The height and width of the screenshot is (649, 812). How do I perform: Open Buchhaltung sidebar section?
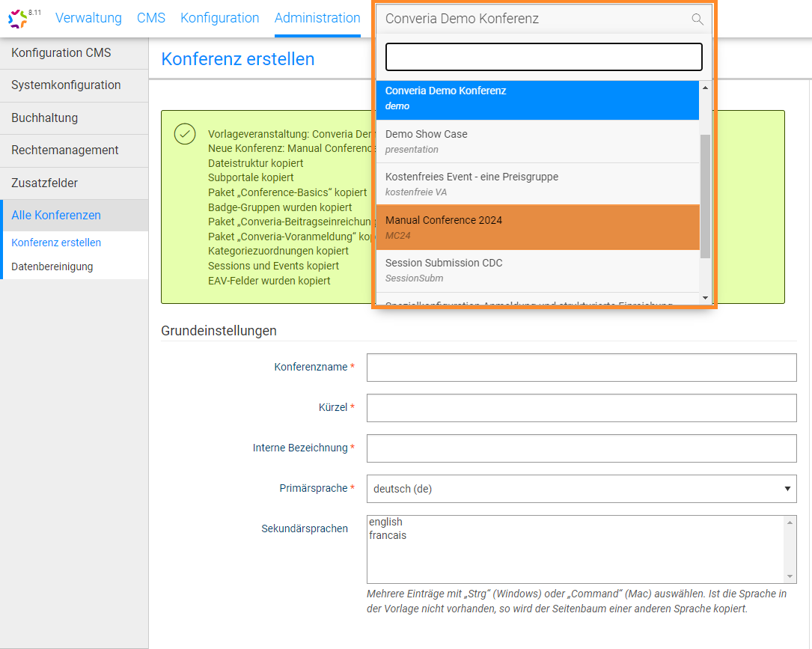click(45, 118)
